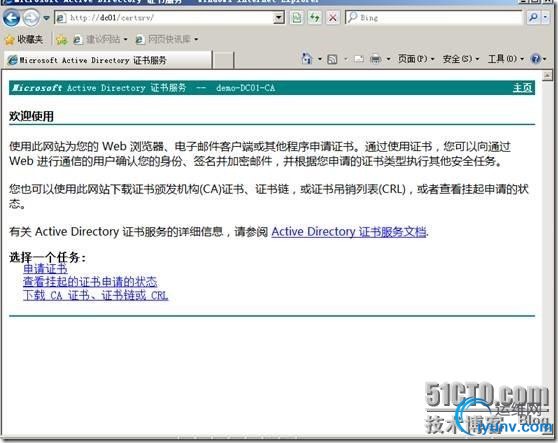Click the Refresh page icon
This screenshot has height=443, width=558.
(x=315, y=17)
